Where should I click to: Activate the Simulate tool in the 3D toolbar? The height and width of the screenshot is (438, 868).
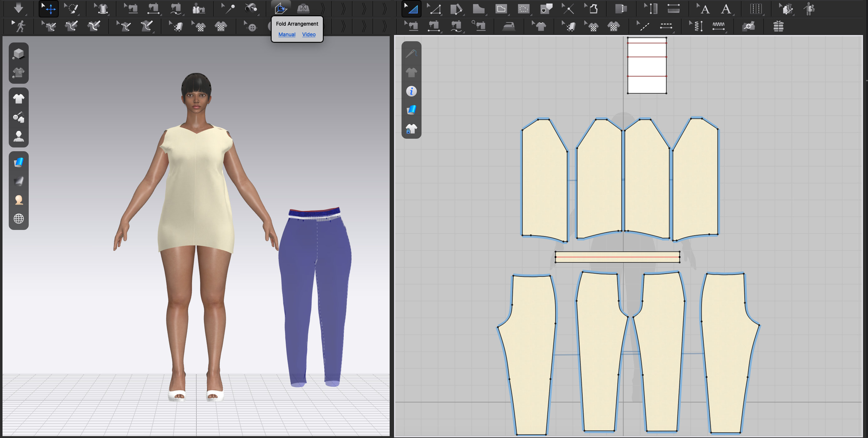[x=18, y=8]
